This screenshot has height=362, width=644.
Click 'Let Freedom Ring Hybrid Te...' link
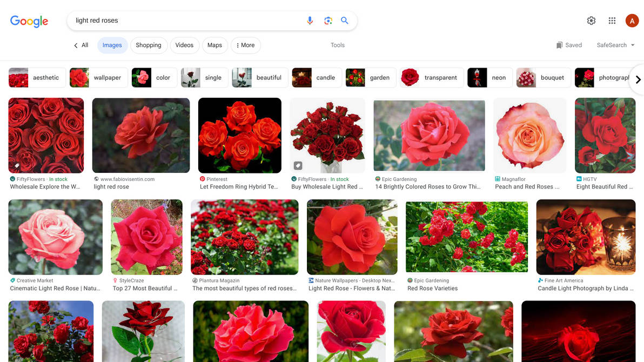click(239, 186)
